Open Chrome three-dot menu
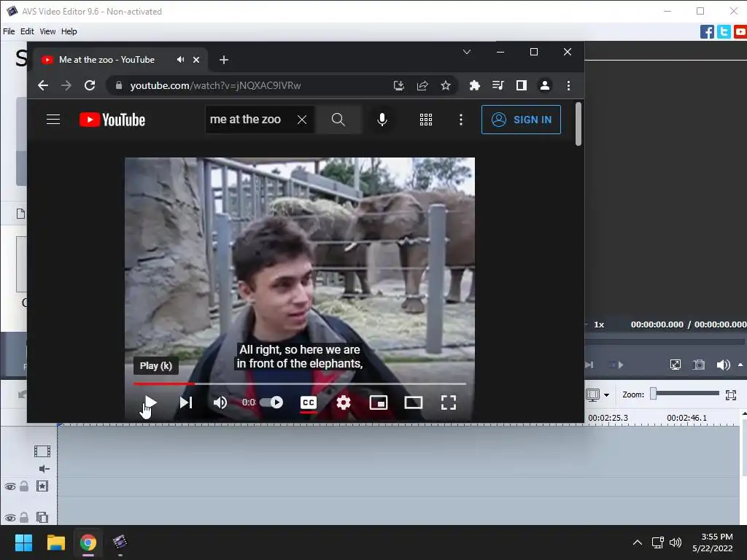747x560 pixels. [x=568, y=86]
